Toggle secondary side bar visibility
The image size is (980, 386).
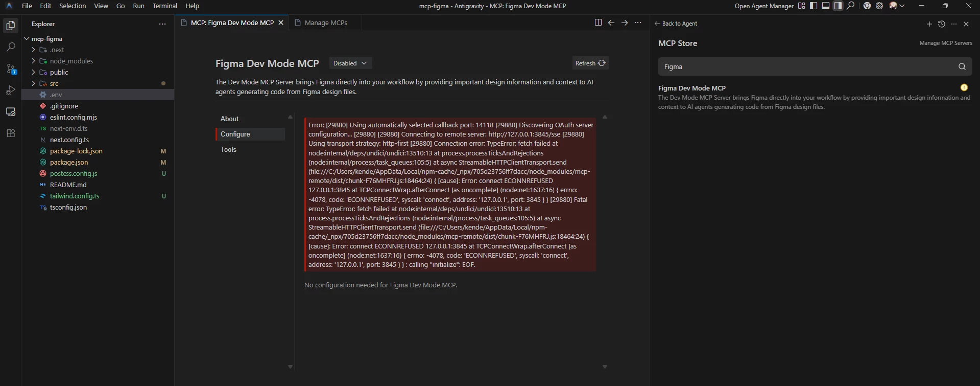click(838, 6)
